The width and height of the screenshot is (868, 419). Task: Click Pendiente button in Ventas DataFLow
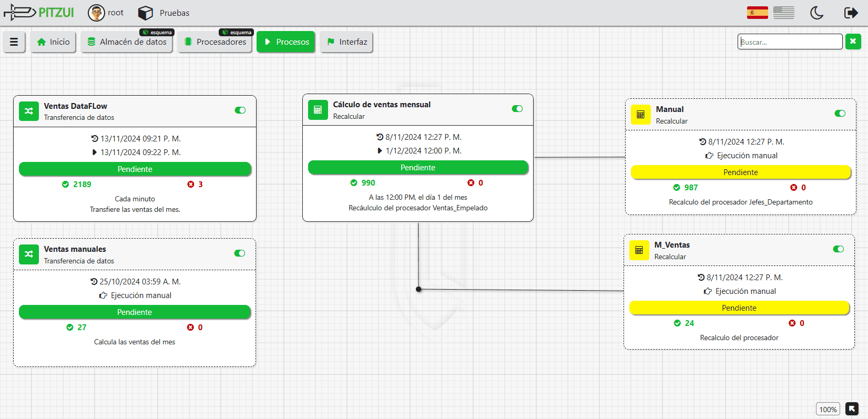tap(135, 169)
